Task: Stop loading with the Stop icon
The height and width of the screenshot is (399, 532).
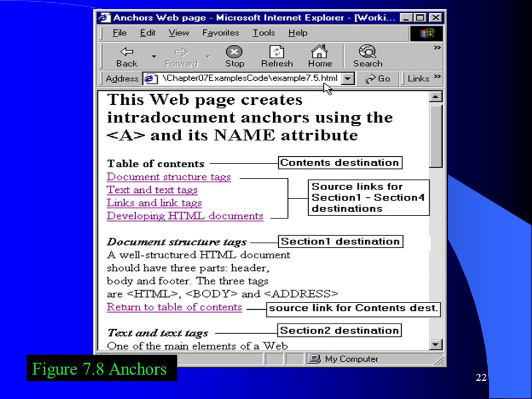Action: [x=234, y=52]
